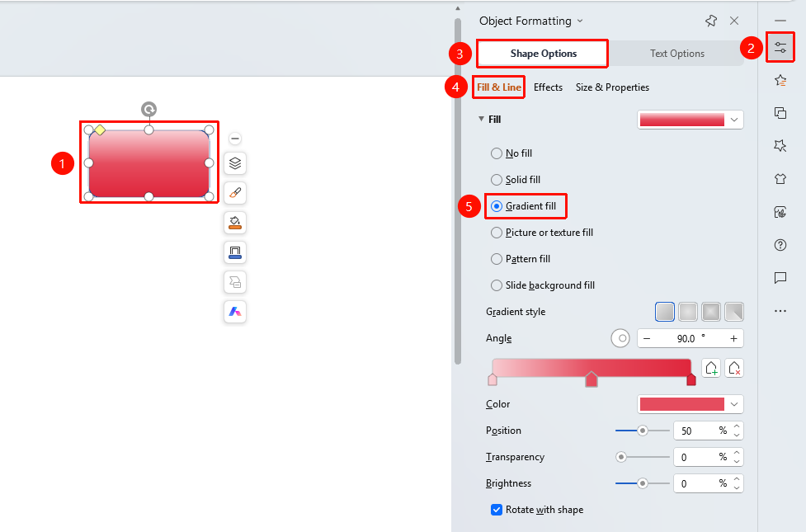Select the first linear gradient style
The image size is (806, 532).
tap(665, 312)
